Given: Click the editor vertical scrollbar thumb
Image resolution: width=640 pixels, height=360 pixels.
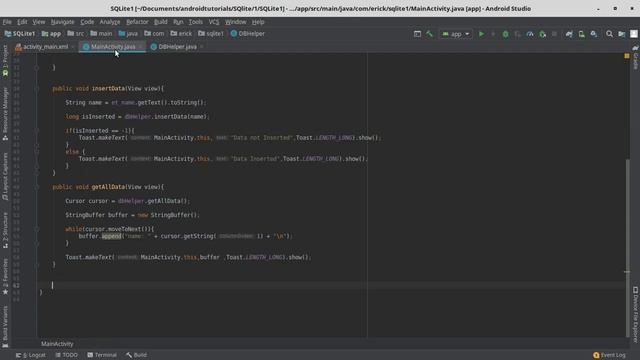Looking at the screenshot, I should [x=627, y=248].
